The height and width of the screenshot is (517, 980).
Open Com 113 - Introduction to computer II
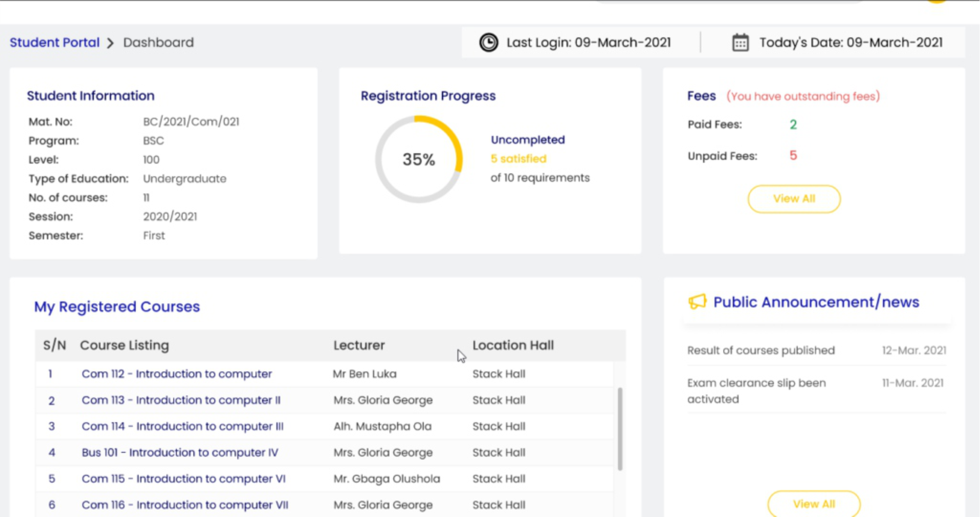pyautogui.click(x=181, y=400)
